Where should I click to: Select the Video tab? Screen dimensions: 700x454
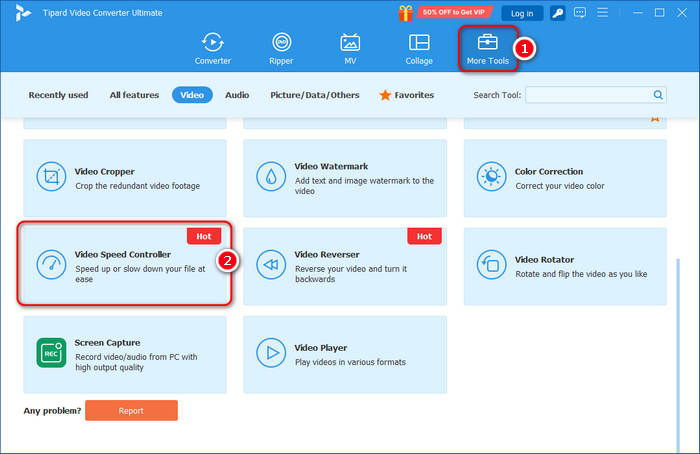pyautogui.click(x=192, y=95)
